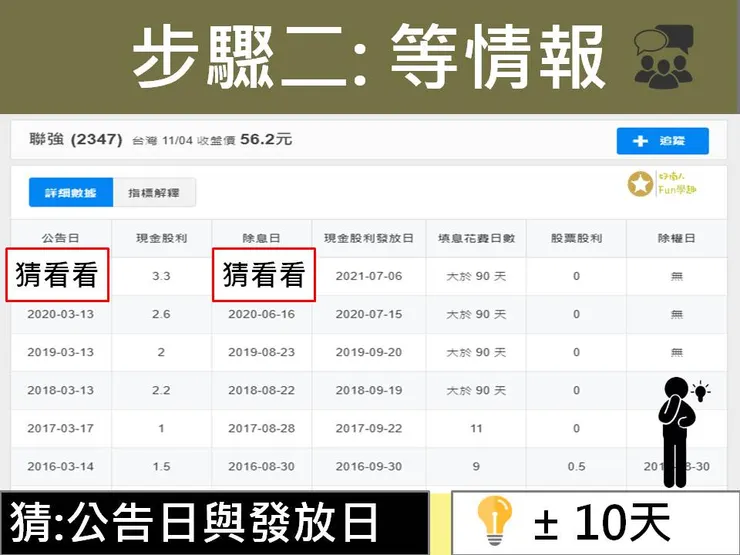The image size is (740, 555).
Task: Click announcement date 2016-03-14
Action: [60, 467]
